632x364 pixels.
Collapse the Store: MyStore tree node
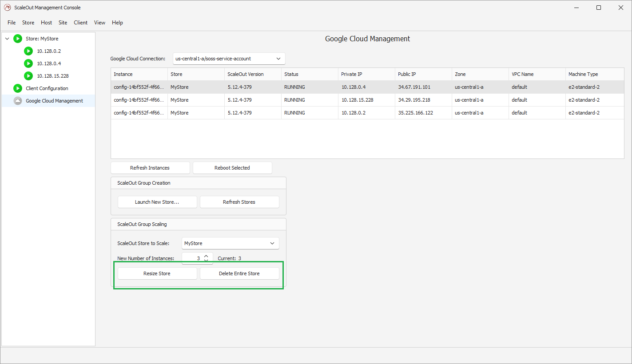point(7,39)
